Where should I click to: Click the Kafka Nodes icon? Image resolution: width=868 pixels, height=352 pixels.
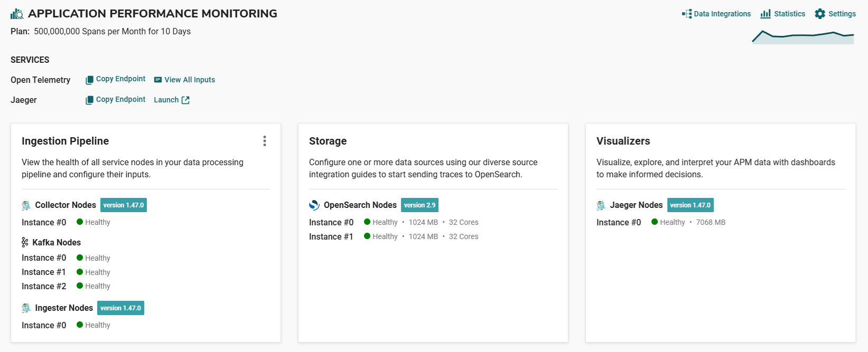coord(25,242)
